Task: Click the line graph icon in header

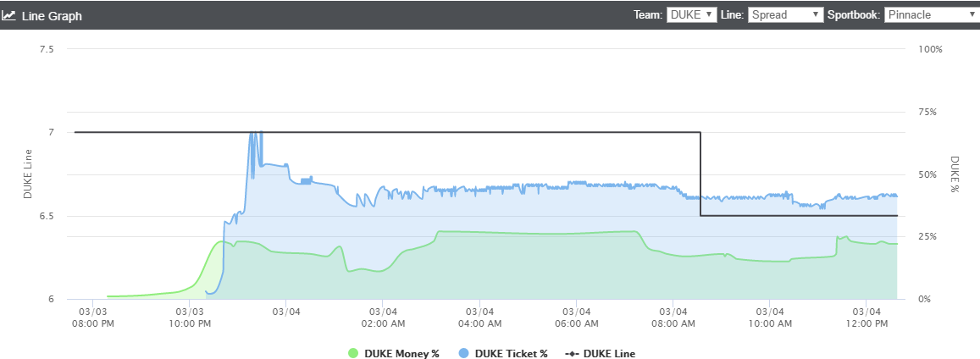Action: coord(8,15)
